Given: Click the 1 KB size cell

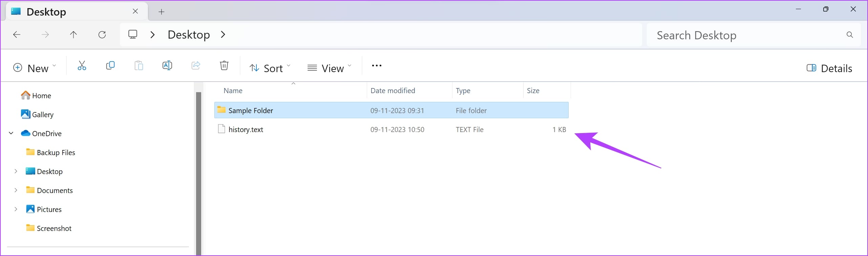Looking at the screenshot, I should pos(559,129).
